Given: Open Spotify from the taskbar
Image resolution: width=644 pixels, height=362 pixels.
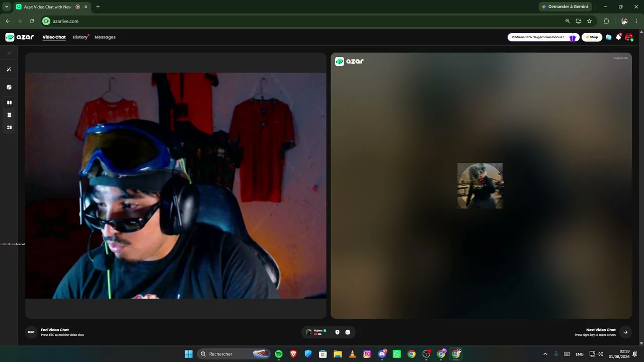Looking at the screenshot, I should pos(279,354).
